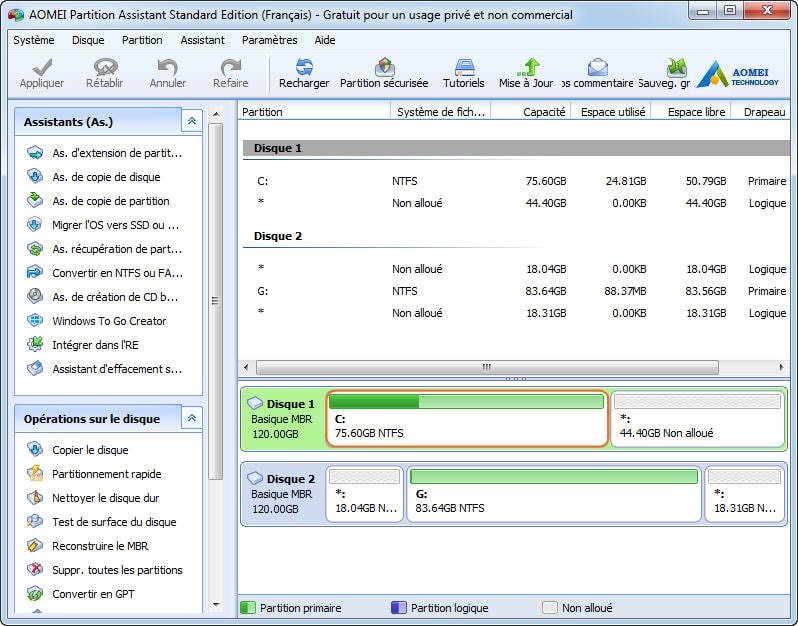Sort by Partition column header
Image resolution: width=798 pixels, height=626 pixels.
pos(314,111)
